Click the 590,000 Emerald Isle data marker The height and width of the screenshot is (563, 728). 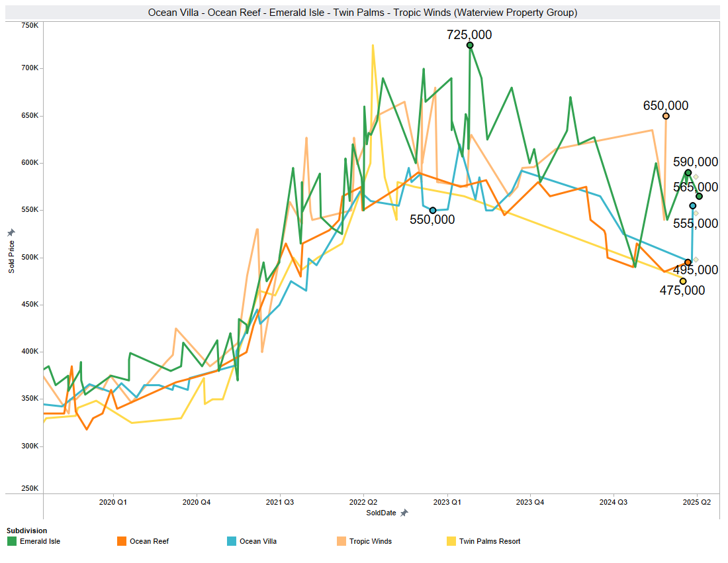[x=688, y=173]
